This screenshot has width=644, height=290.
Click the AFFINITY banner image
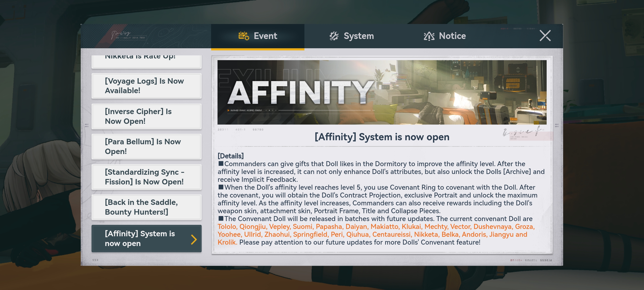[x=382, y=92]
